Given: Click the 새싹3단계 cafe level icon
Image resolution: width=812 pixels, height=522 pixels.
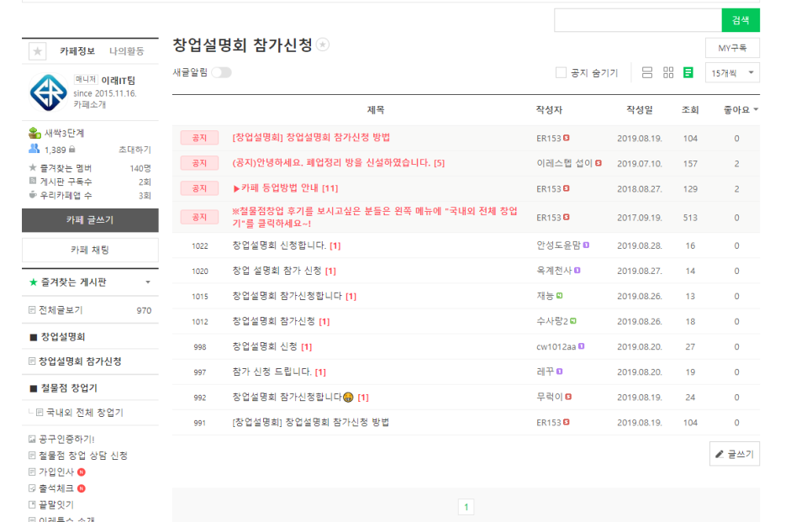Looking at the screenshot, I should (x=34, y=133).
